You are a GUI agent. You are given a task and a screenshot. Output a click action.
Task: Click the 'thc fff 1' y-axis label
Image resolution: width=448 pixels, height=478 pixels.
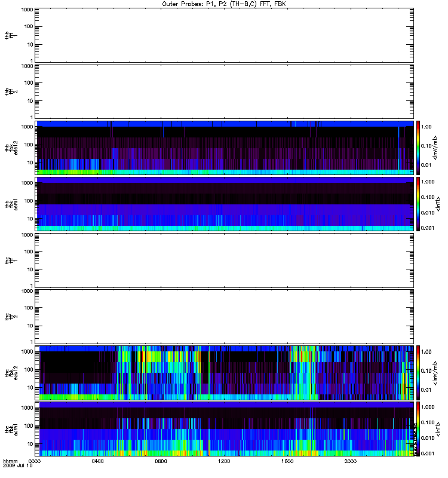11,261
